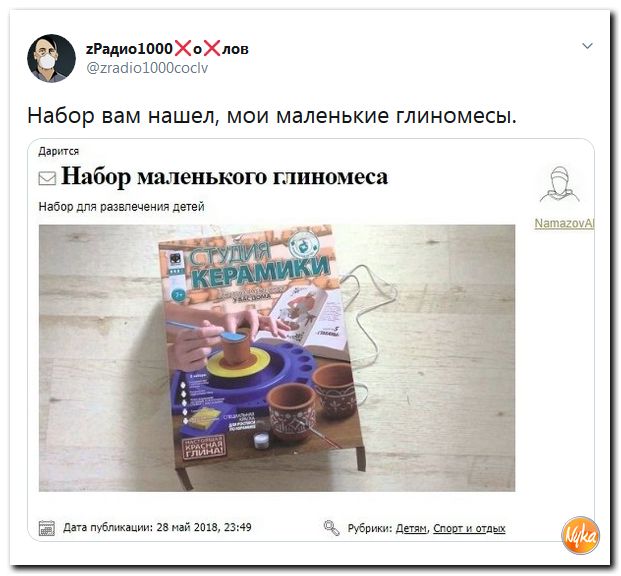The height and width of the screenshot is (576, 621).
Task: Click the orange Nyka watermark badge
Action: [580, 536]
